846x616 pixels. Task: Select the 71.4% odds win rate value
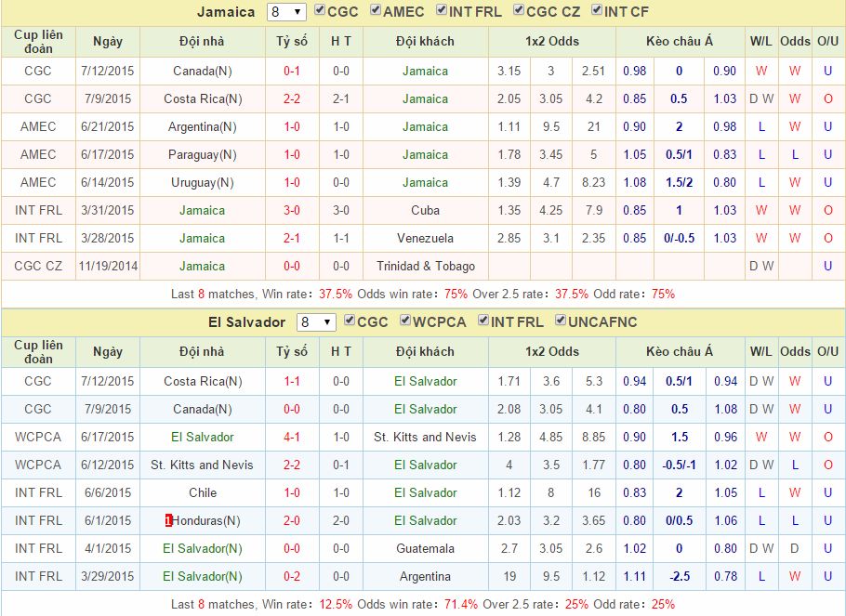click(x=461, y=605)
